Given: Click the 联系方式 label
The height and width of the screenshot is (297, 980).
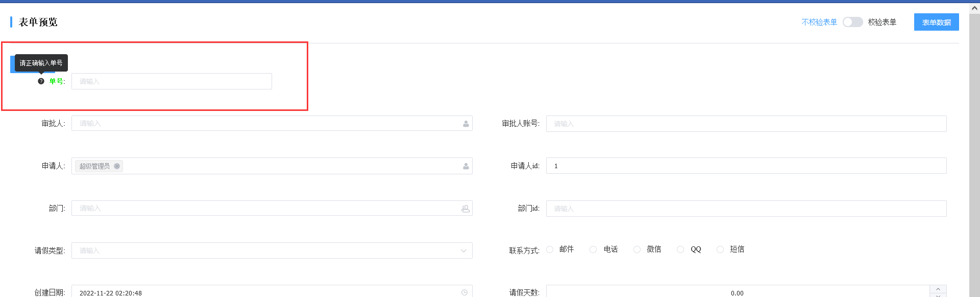Looking at the screenshot, I should 524,250.
